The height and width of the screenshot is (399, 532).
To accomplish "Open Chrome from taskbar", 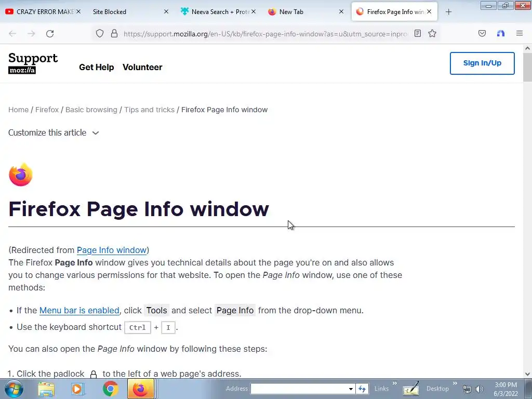I will 110,389.
